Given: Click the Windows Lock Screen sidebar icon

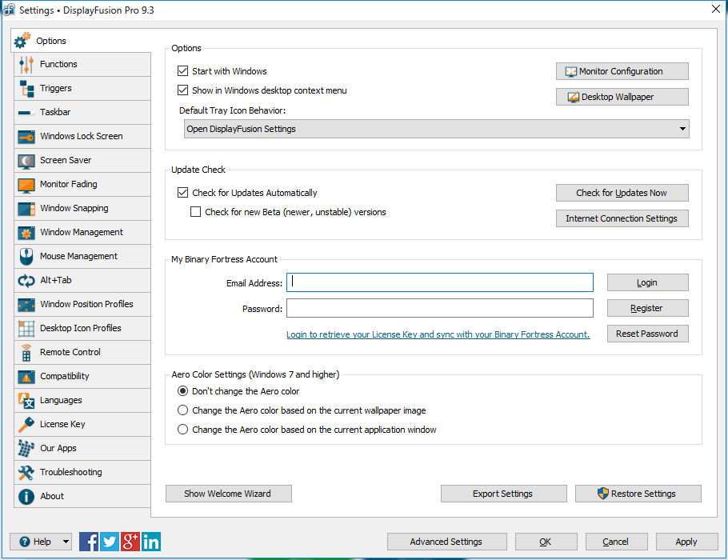Looking at the screenshot, I should click(x=26, y=136).
